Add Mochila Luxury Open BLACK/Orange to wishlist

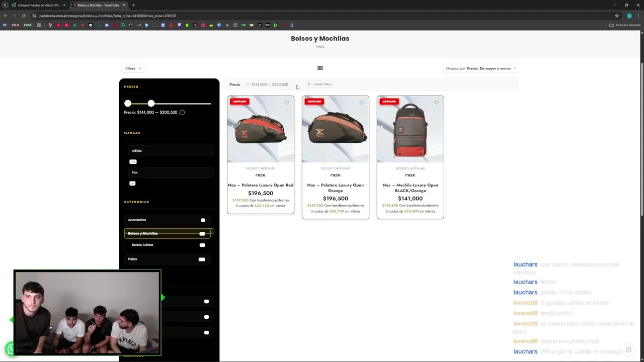[436, 103]
